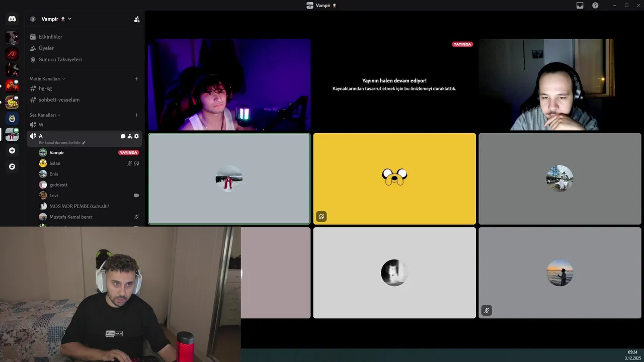The image size is (644, 362).
Task: Open Discord direct messages home icon
Action: click(x=12, y=19)
